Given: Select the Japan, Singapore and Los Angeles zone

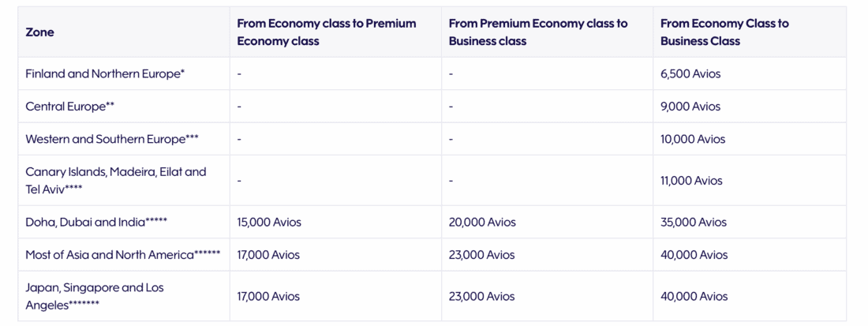Looking at the screenshot, I should [x=95, y=296].
